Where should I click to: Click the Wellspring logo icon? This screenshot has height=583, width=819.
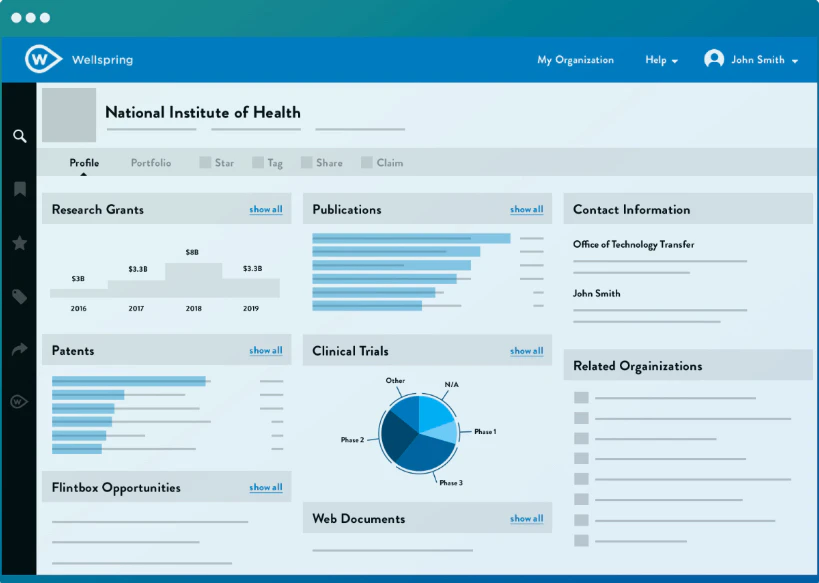pos(43,60)
